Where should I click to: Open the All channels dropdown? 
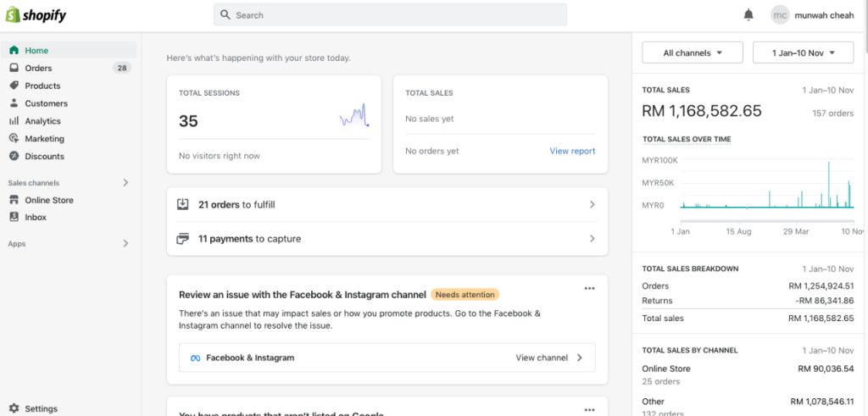tap(693, 53)
